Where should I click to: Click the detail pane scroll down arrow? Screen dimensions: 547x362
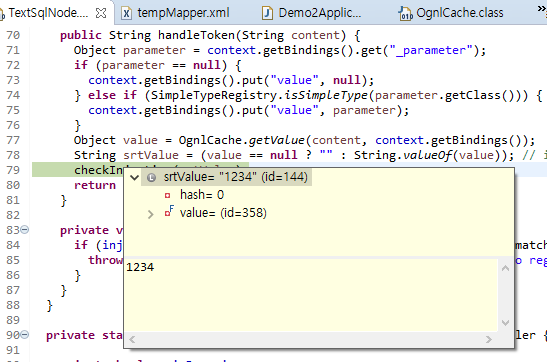click(505, 323)
